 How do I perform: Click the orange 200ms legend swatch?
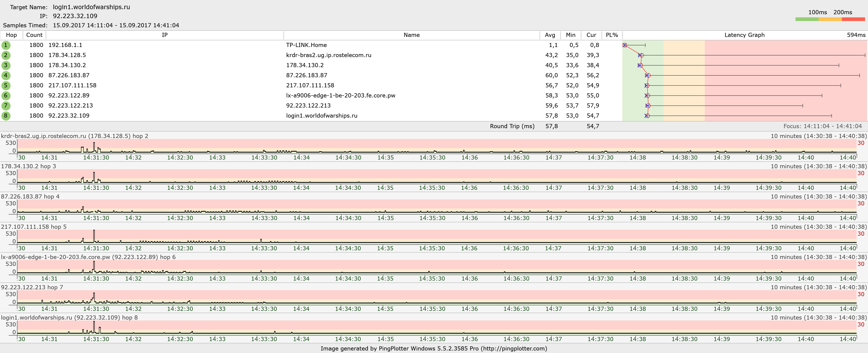830,19
